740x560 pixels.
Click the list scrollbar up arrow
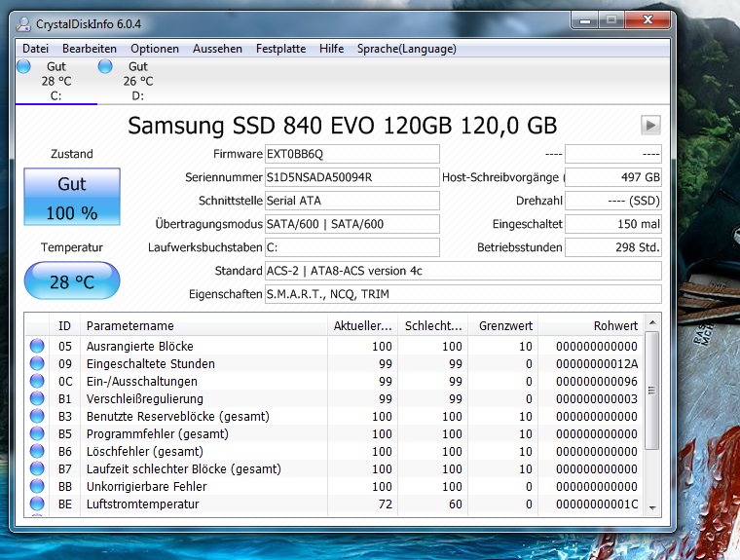tap(652, 322)
